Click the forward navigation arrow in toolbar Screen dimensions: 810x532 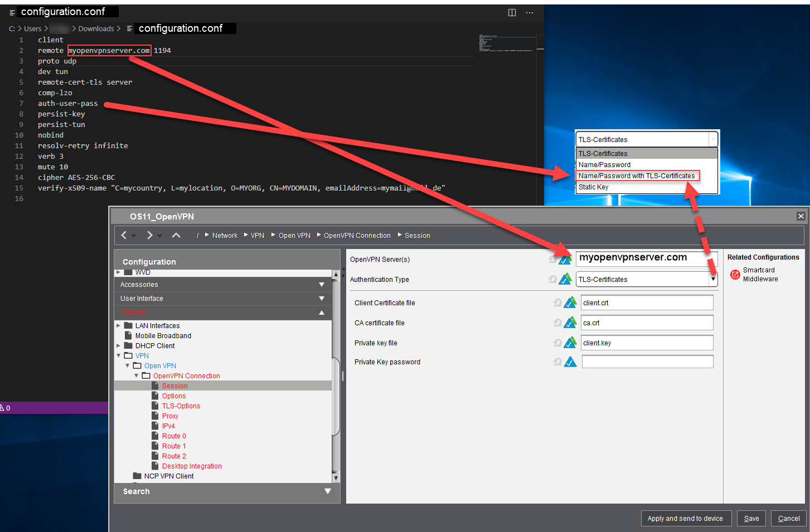tap(149, 235)
